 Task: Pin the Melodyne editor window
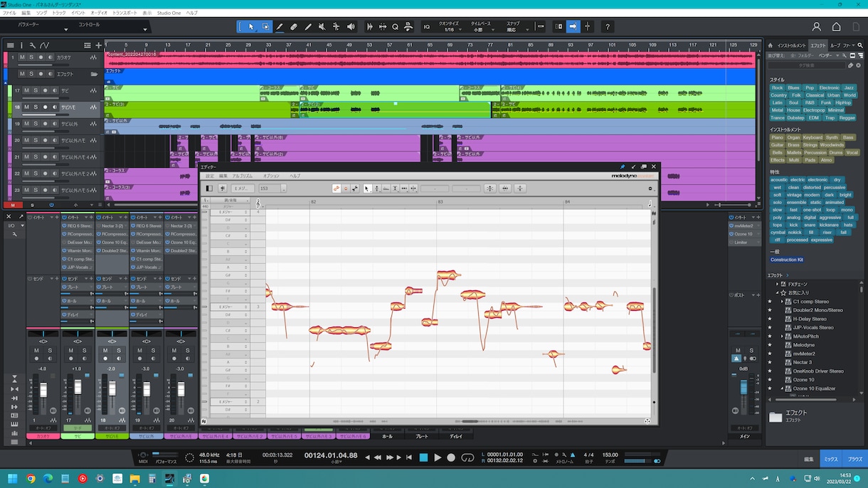(x=623, y=167)
